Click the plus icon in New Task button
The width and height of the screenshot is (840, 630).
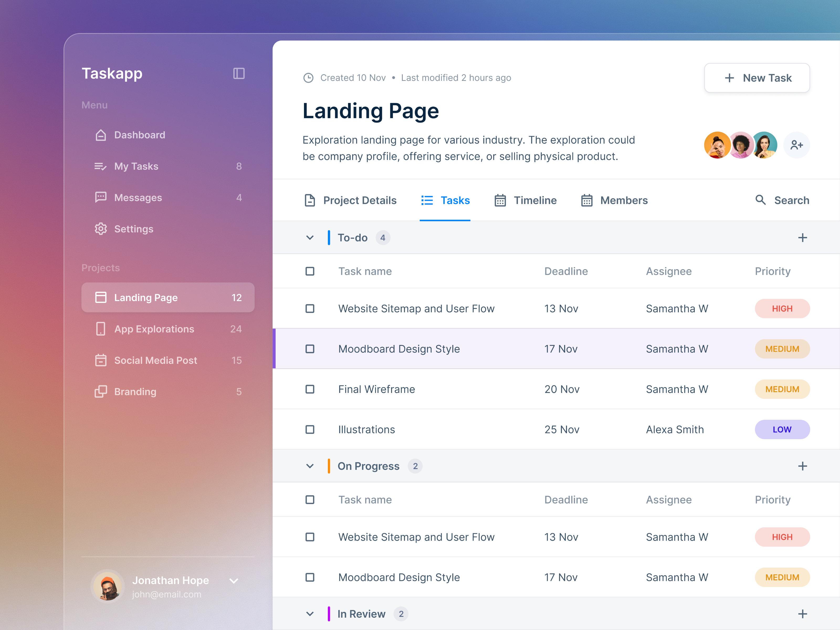pyautogui.click(x=729, y=78)
